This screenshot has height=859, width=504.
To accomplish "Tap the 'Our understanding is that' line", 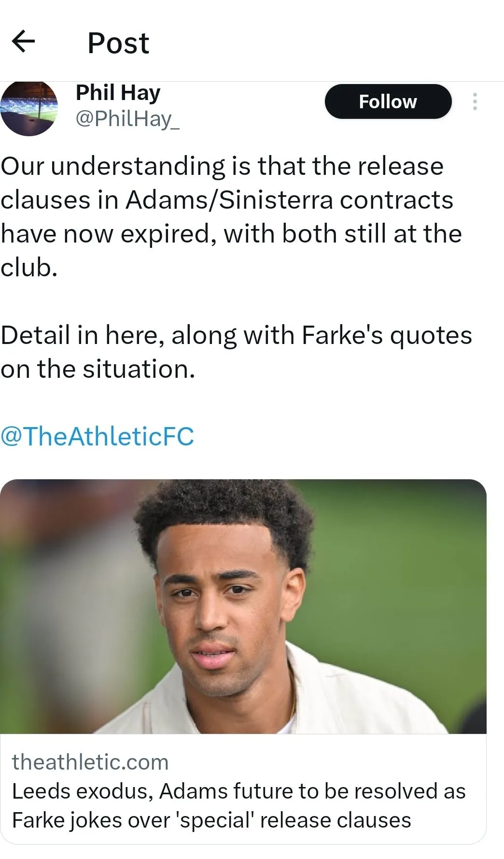I will [x=222, y=166].
